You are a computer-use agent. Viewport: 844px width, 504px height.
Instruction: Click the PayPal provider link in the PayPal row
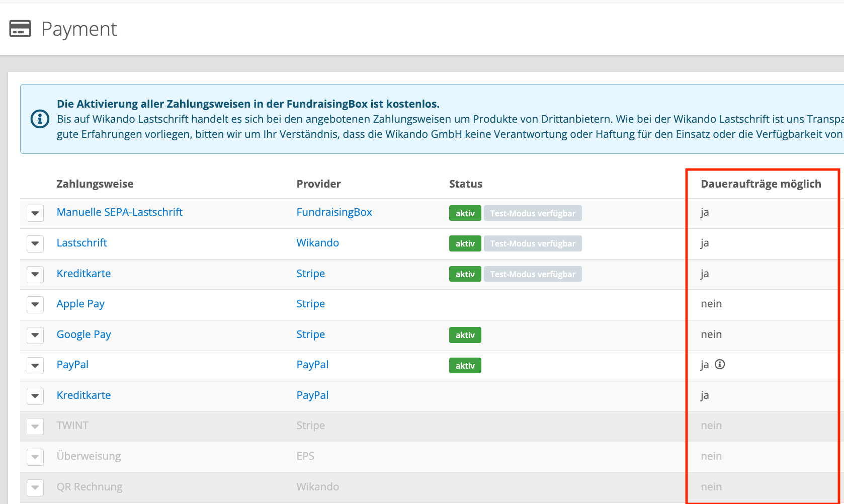(x=312, y=365)
